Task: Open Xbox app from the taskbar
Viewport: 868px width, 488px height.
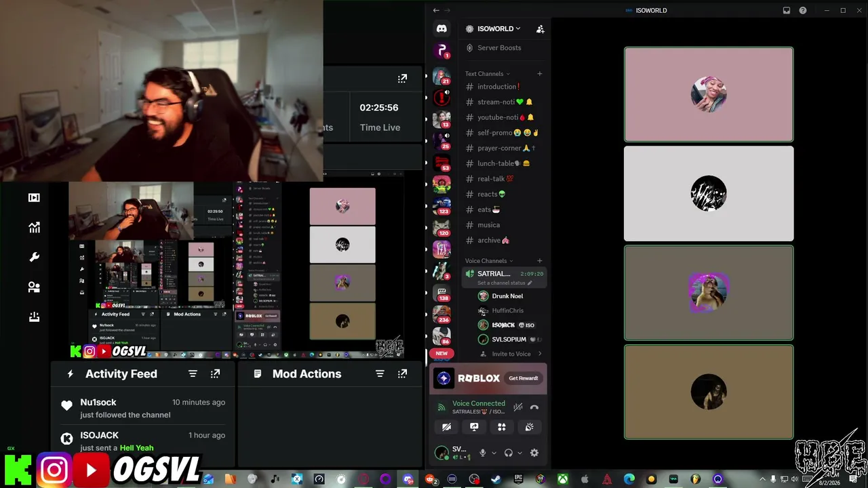Action: tap(563, 479)
